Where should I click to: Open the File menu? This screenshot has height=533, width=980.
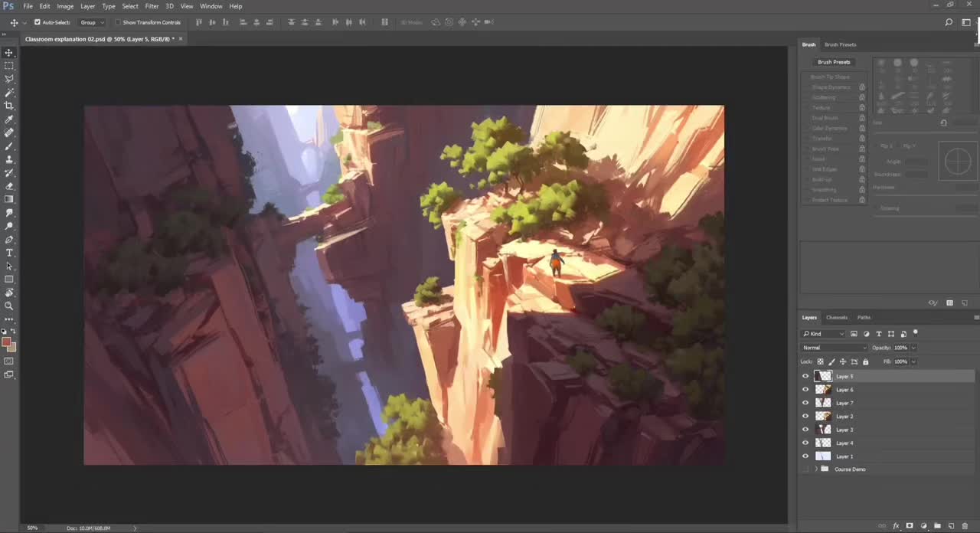point(28,6)
